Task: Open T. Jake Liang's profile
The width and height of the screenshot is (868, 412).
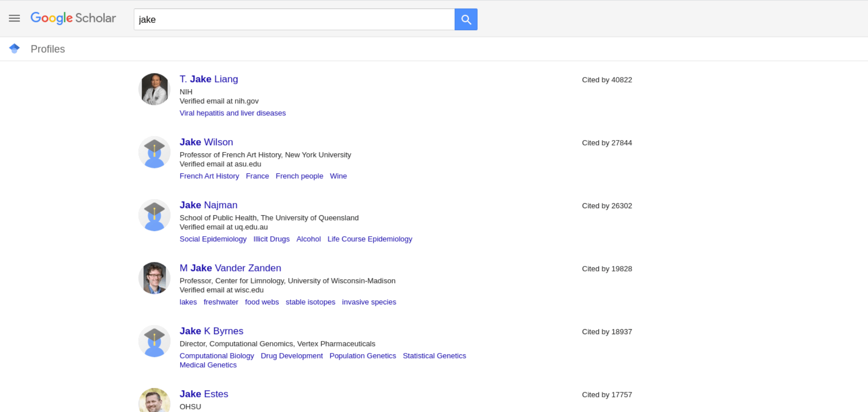Action: [209, 79]
